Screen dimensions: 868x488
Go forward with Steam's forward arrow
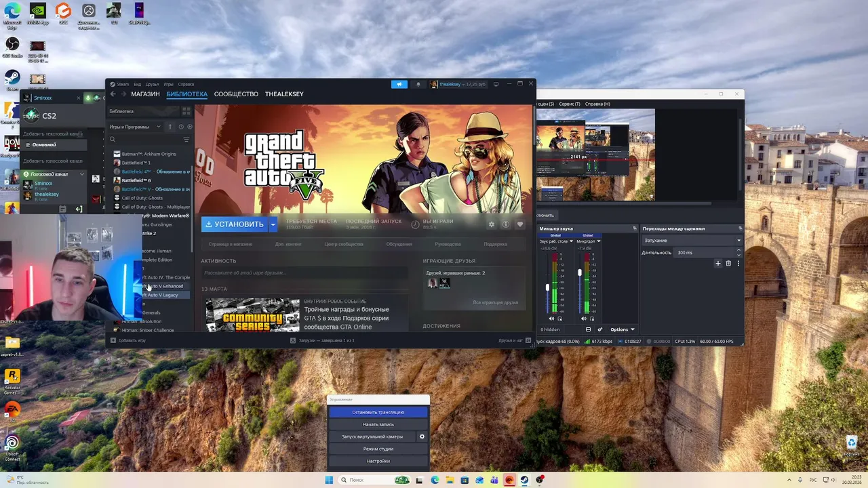click(x=123, y=94)
